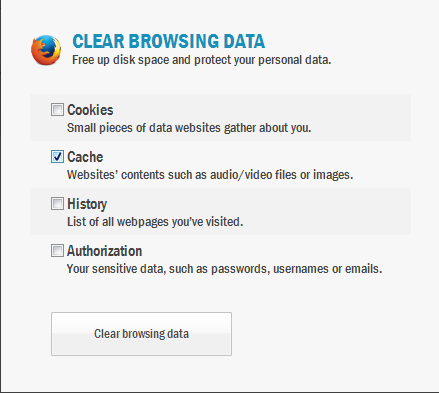439x393 pixels.
Task: Uncheck the Cache checkbox
Action: click(x=57, y=156)
